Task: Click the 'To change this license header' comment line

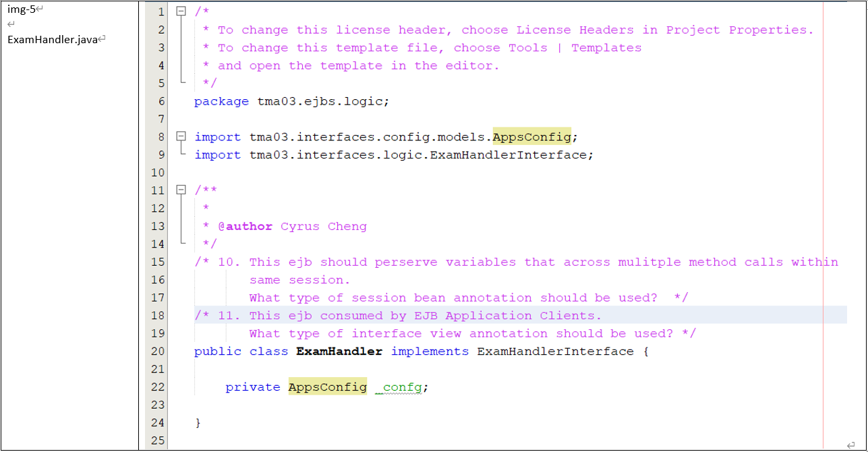Action: 508,30
